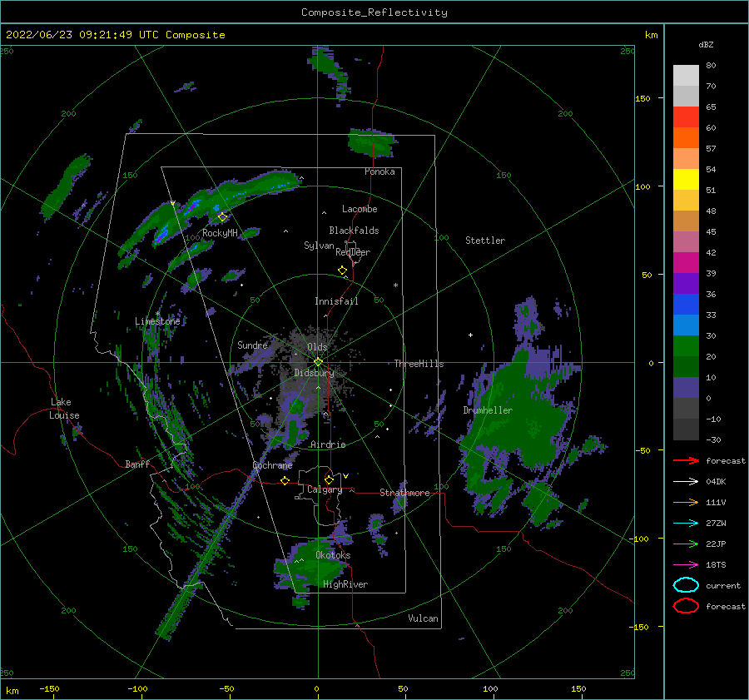The height and width of the screenshot is (700, 749).
Task: Click the magenta 18TS arrow icon
Action: point(686,565)
